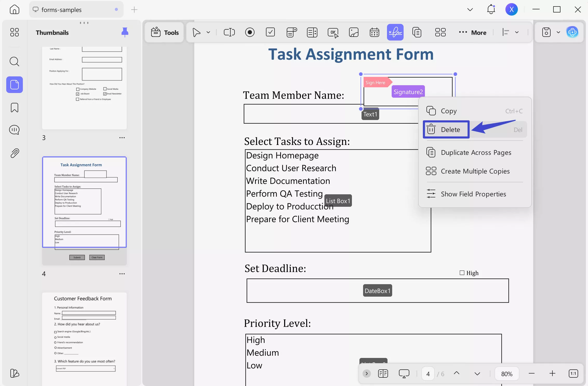
Task: Expand the align options dropdown
Action: (517, 32)
